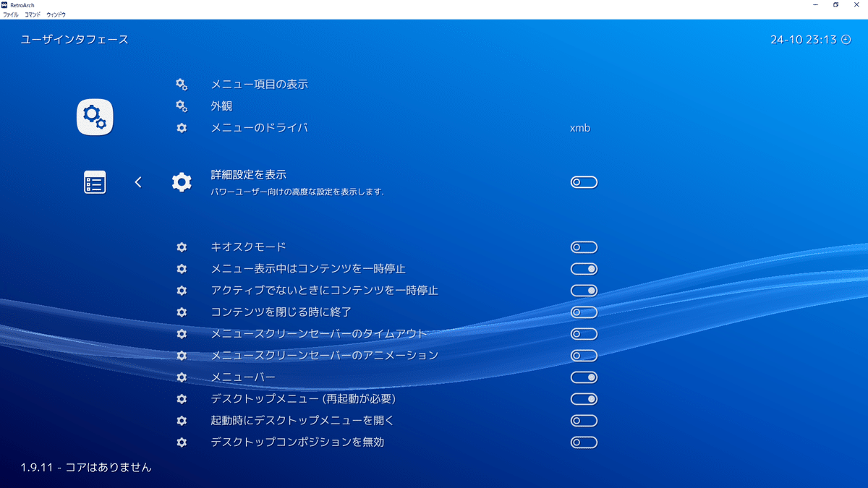Click the ユーザインタフェース page title
The image size is (868, 488).
[75, 40]
